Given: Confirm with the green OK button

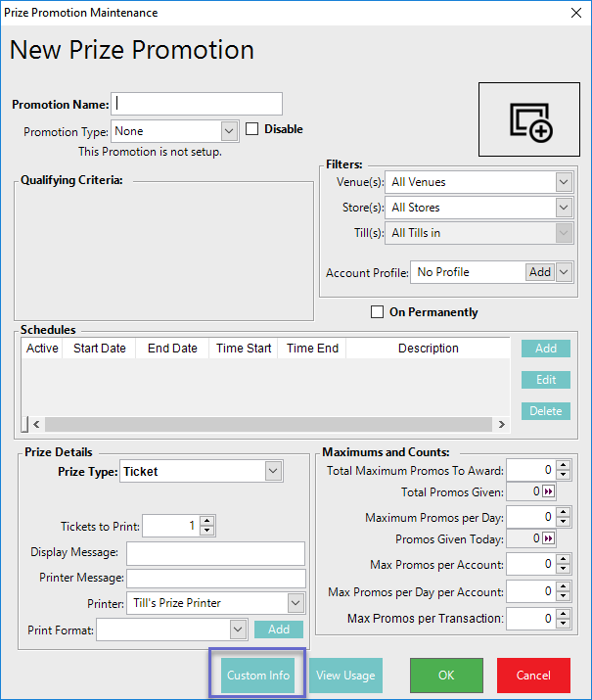Looking at the screenshot, I should (446, 676).
